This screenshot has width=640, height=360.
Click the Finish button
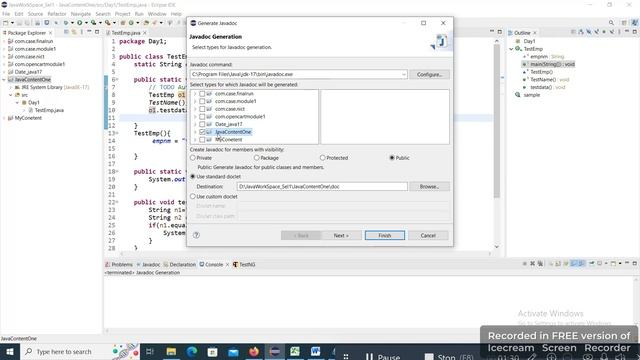point(385,236)
